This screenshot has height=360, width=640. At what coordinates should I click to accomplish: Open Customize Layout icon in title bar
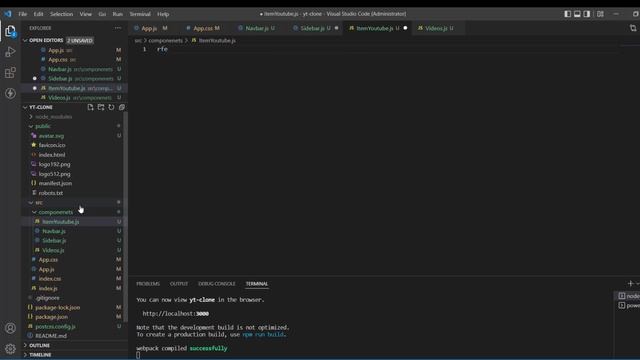coord(600,14)
